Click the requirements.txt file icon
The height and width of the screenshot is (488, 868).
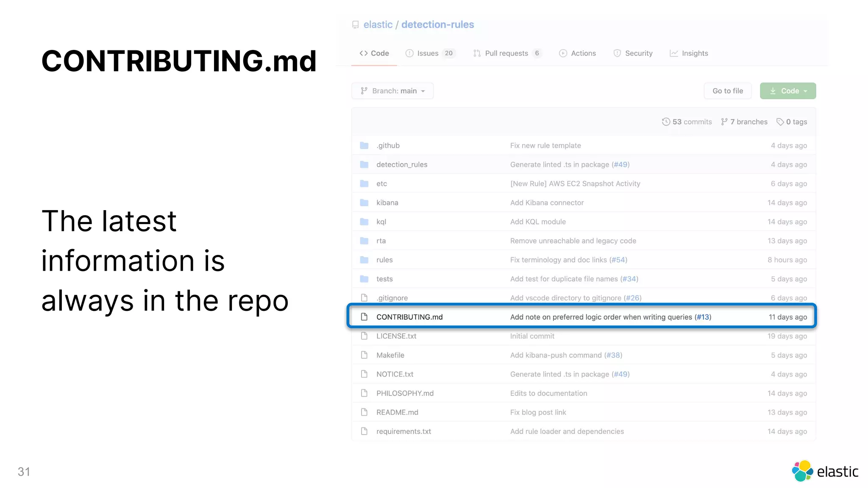(364, 431)
